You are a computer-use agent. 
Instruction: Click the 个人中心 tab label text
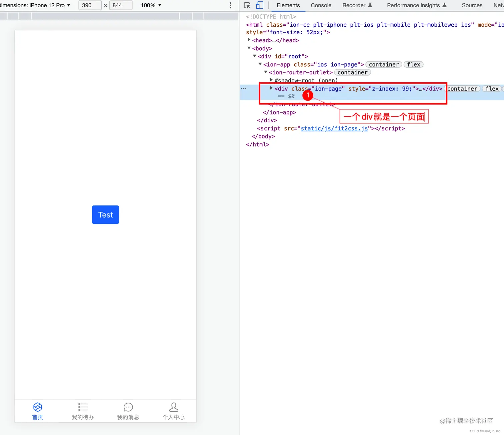pos(174,417)
